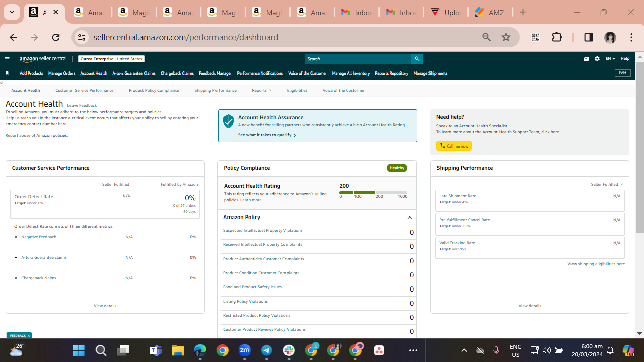
Task: Launch Microsoft Teams from the taskbar
Action: click(155, 350)
